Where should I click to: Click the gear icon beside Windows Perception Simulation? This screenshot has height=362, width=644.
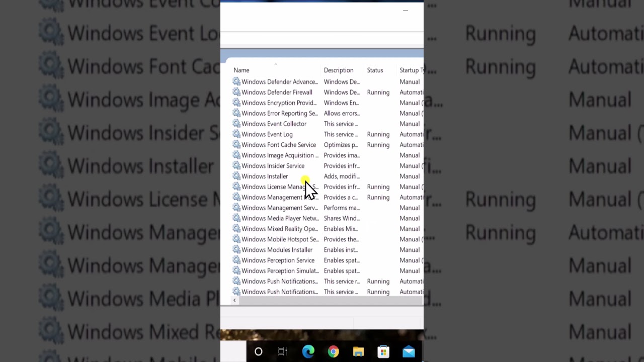click(236, 270)
